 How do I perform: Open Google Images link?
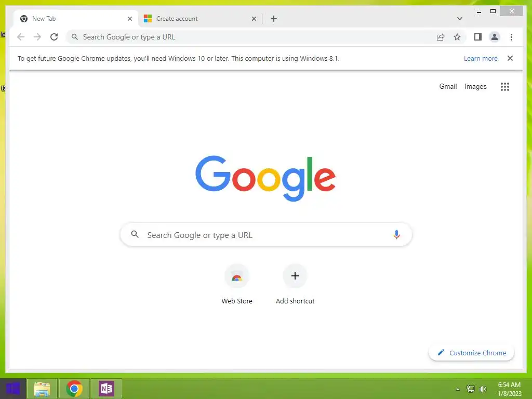click(x=475, y=87)
